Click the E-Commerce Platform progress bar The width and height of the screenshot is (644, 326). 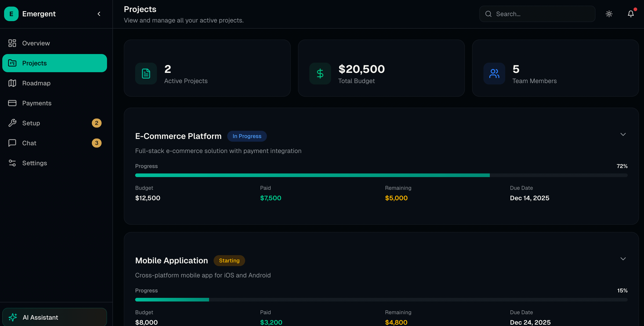[381, 175]
